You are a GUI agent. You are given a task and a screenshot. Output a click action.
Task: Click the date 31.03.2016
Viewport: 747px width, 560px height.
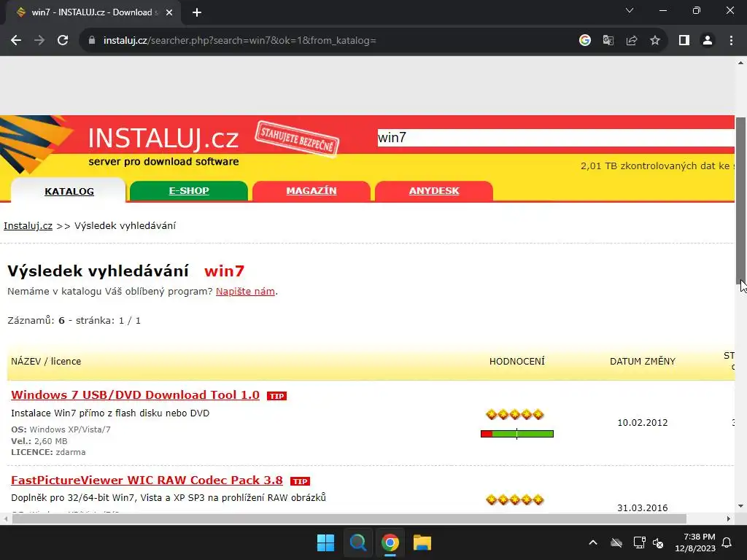click(643, 507)
